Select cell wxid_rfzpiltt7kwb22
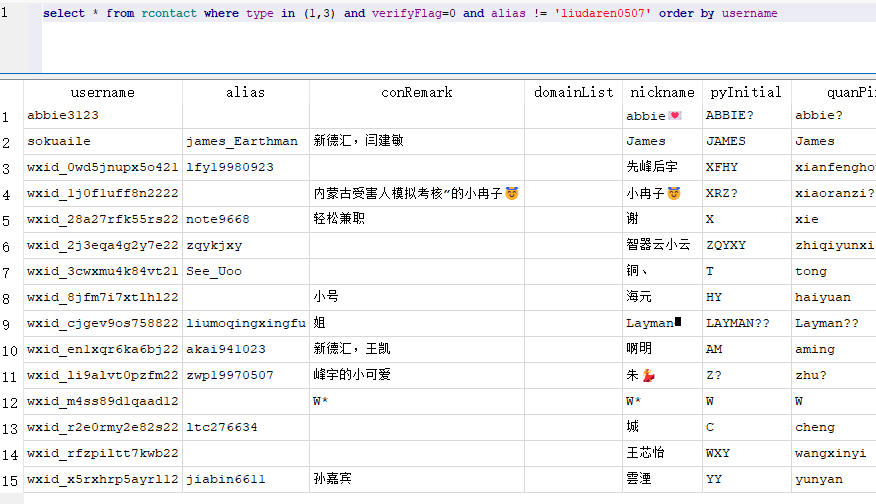This screenshot has height=504, width=876. point(103,453)
